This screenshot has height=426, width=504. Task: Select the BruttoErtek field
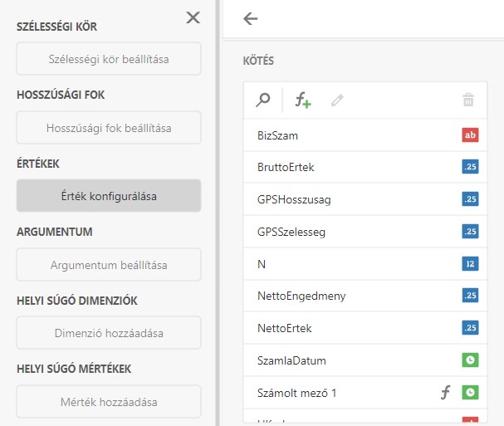(286, 168)
